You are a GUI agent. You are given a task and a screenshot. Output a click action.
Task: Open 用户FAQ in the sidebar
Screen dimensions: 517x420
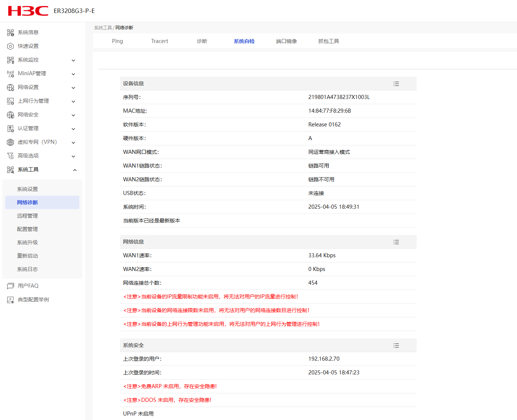click(28, 286)
